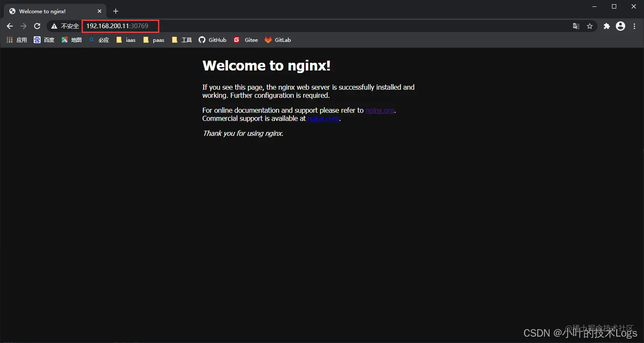The height and width of the screenshot is (343, 644).
Task: Open the Extensions puzzle icon
Action: click(606, 26)
